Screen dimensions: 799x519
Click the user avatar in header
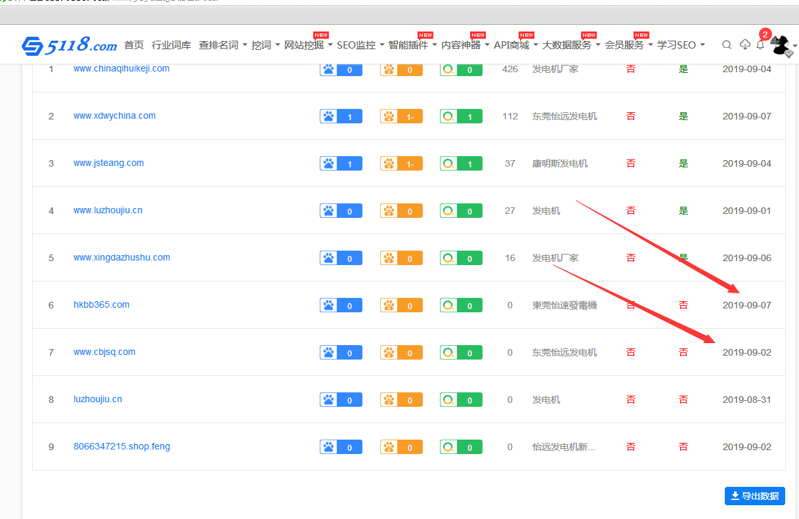coord(781,45)
